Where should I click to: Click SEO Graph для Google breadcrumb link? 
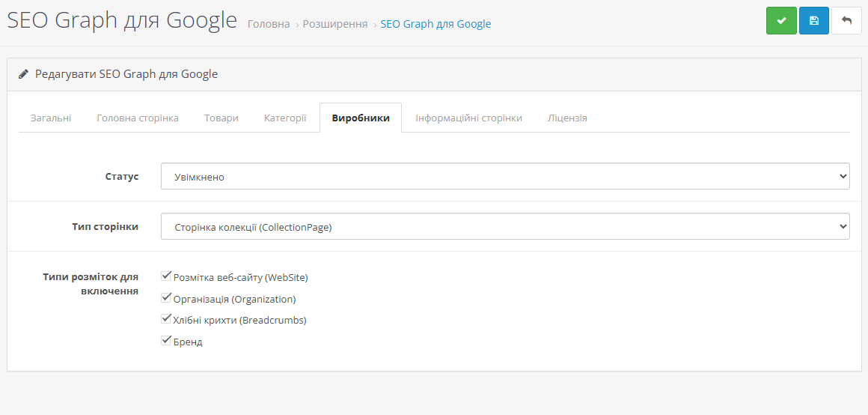[x=435, y=24]
